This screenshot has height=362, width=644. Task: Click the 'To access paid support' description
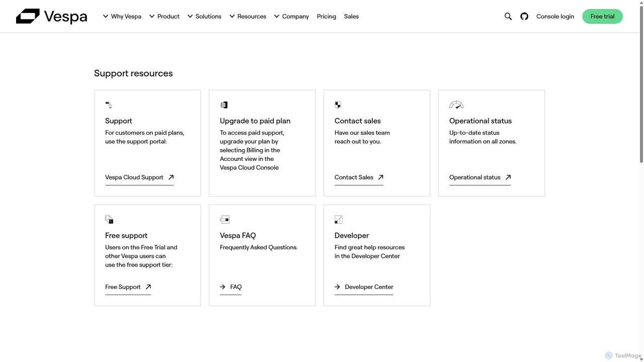point(252,150)
